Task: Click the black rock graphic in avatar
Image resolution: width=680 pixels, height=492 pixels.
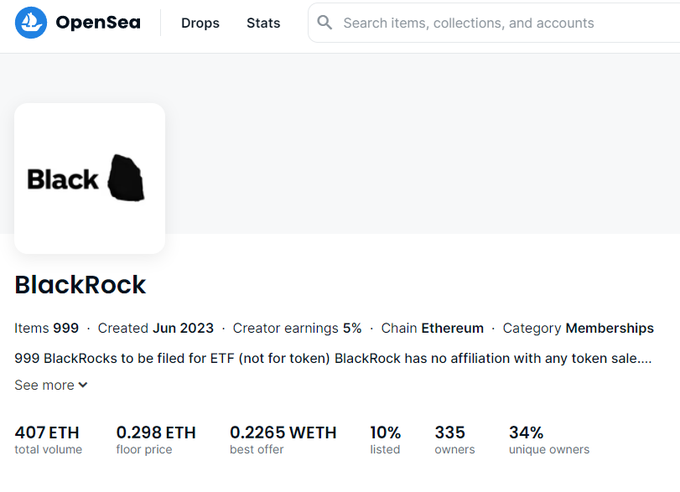Action: [x=126, y=178]
